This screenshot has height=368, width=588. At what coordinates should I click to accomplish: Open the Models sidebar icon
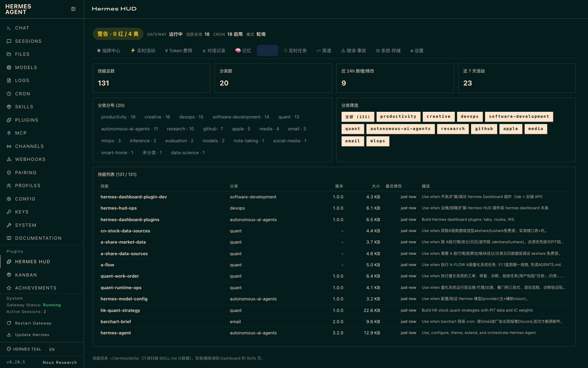coord(9,68)
